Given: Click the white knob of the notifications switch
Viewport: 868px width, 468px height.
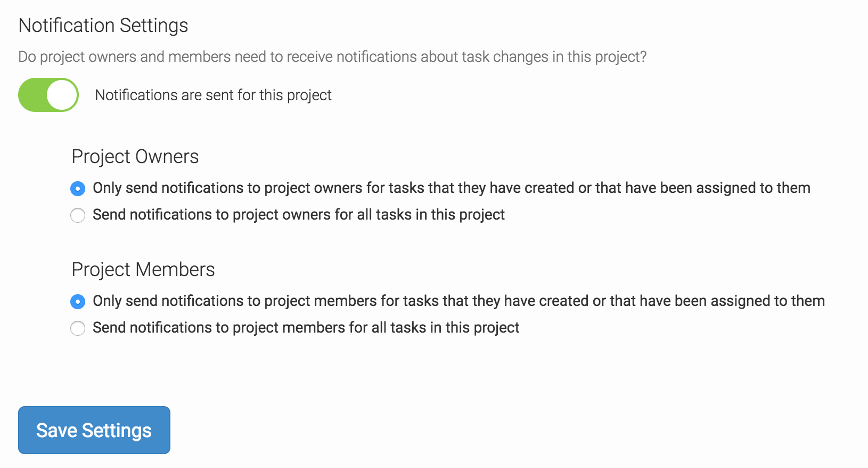Looking at the screenshot, I should [x=62, y=95].
